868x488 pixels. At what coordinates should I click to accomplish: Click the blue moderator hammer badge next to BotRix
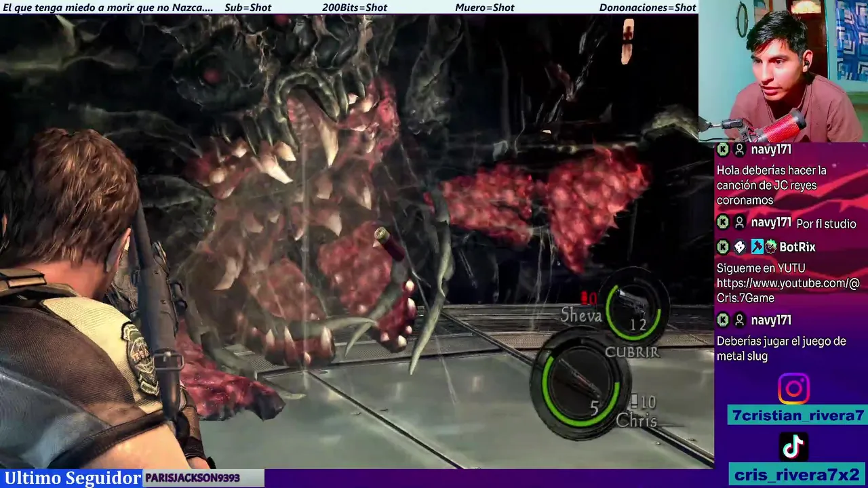click(x=757, y=247)
